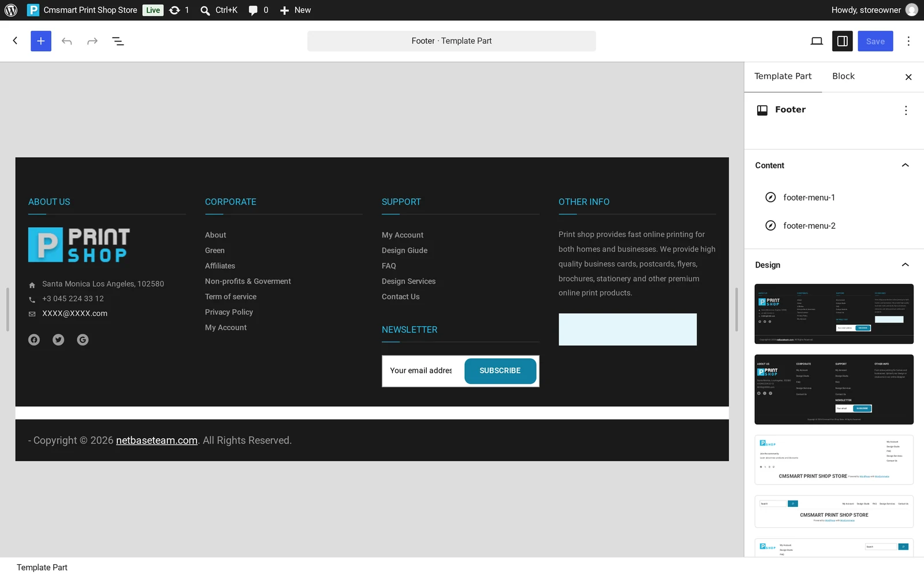Click the updates icon in admin bar
The image size is (924, 578).
178,10
